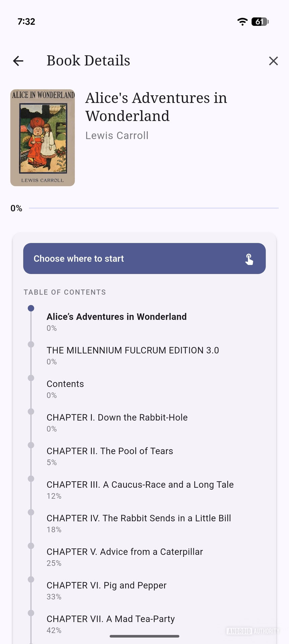This screenshot has width=289, height=644.
Task: Click the Lewis Carroll author name
Action: (117, 136)
